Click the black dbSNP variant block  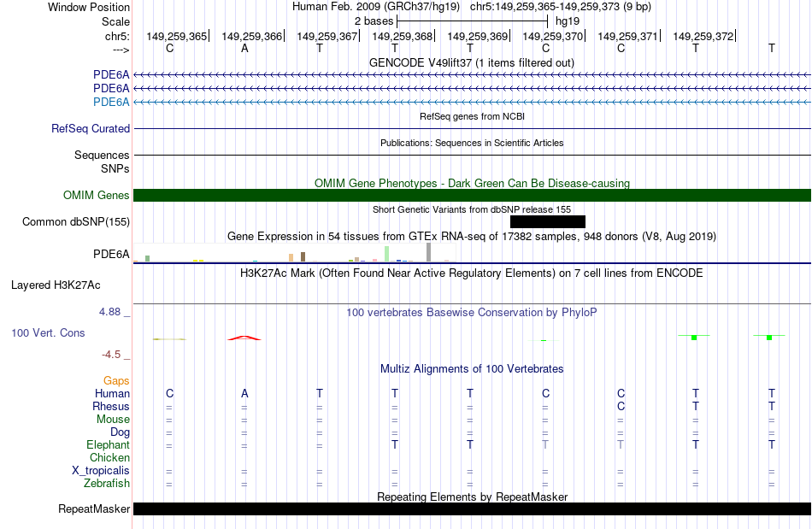click(x=547, y=221)
